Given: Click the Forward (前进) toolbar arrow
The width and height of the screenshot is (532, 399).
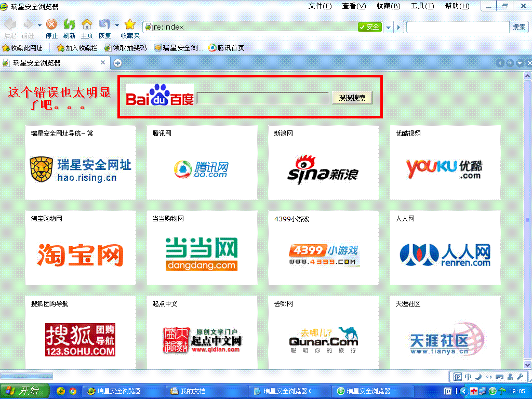Looking at the screenshot, I should (28, 24).
